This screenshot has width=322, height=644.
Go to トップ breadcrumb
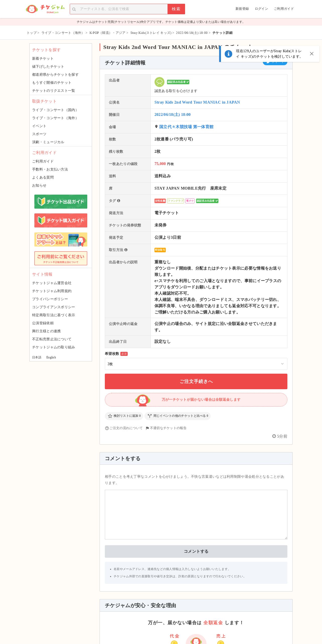pyautogui.click(x=32, y=33)
